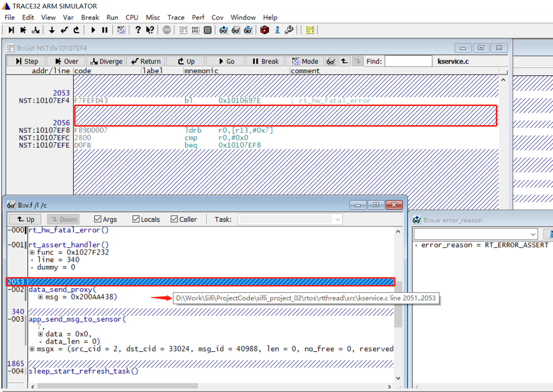Expand the msg variable node
Image resolution: width=553 pixels, height=392 pixels.
40,297
